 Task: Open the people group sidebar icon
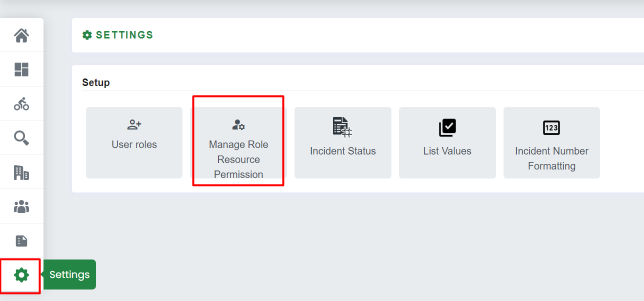coord(21,206)
